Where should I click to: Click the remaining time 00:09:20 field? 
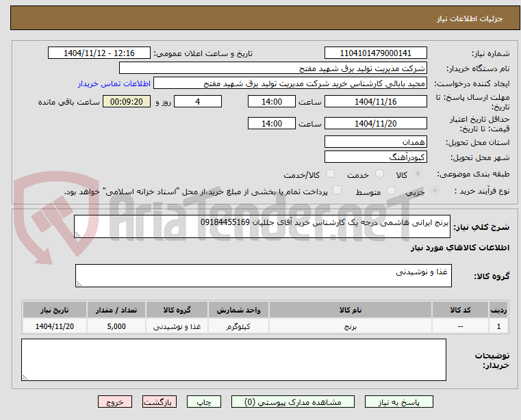[x=127, y=102]
